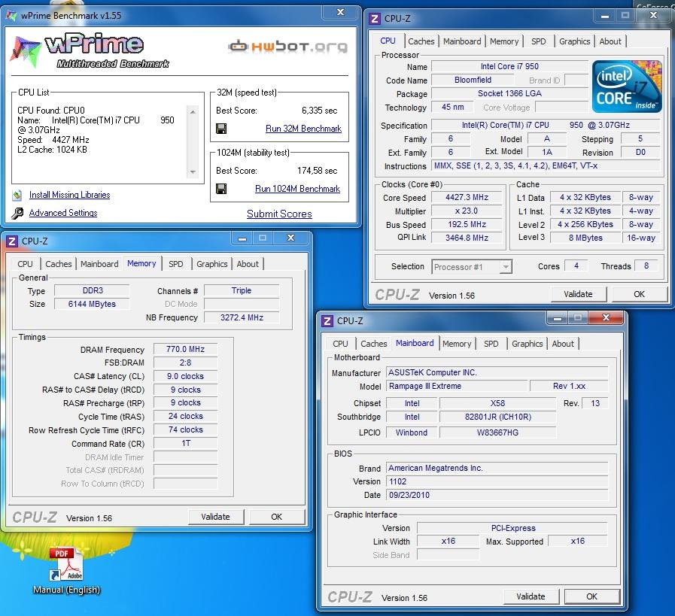Click Validate in the CPU tab window
The image size is (675, 616).
[x=578, y=294]
